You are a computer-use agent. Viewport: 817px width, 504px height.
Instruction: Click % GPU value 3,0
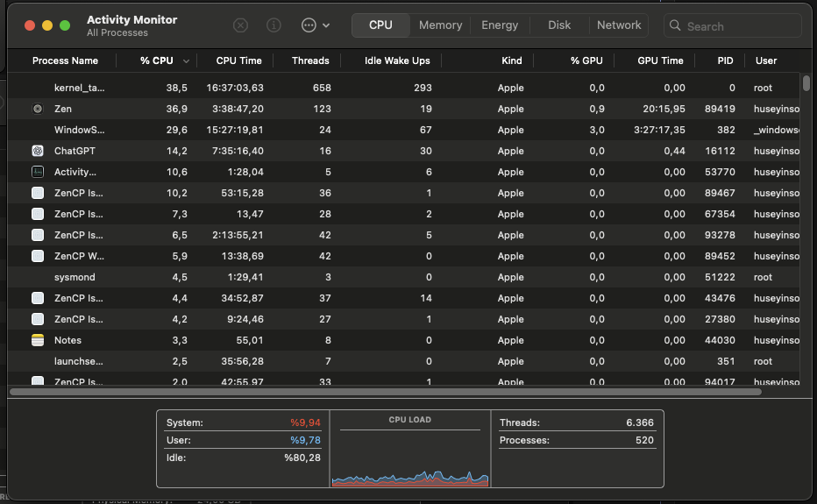(x=597, y=130)
